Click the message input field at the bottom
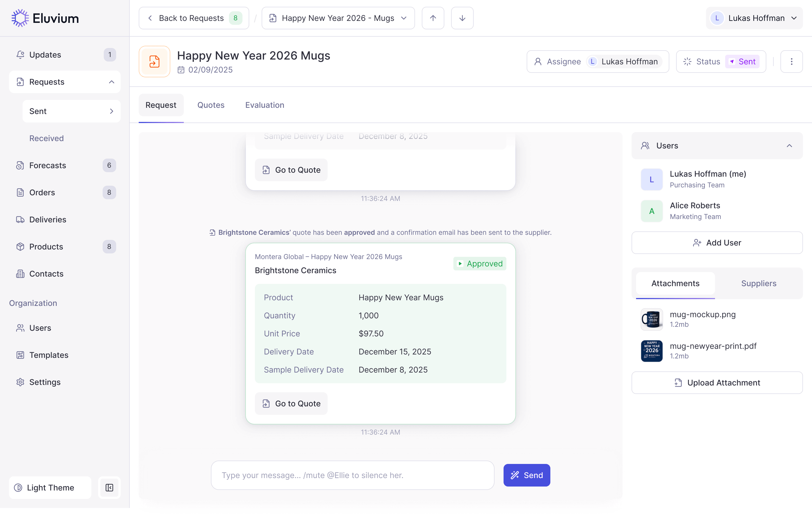Screen dimensions: 812x517 (352, 475)
